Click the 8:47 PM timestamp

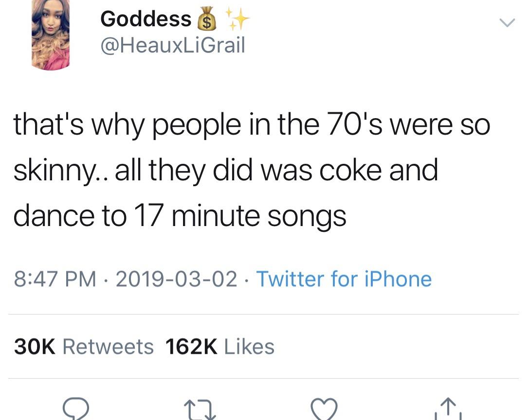55,279
